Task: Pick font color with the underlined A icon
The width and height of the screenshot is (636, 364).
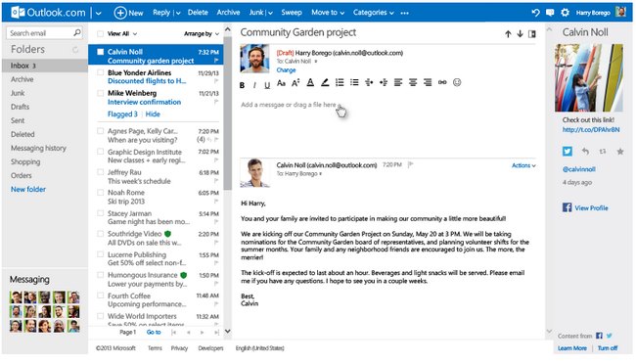Action: pos(310,83)
